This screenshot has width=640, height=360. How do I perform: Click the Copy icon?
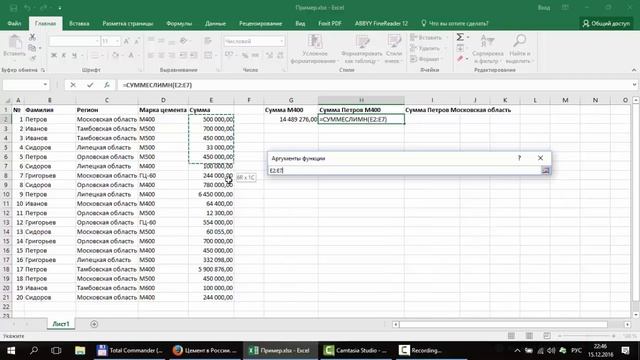coord(32,48)
